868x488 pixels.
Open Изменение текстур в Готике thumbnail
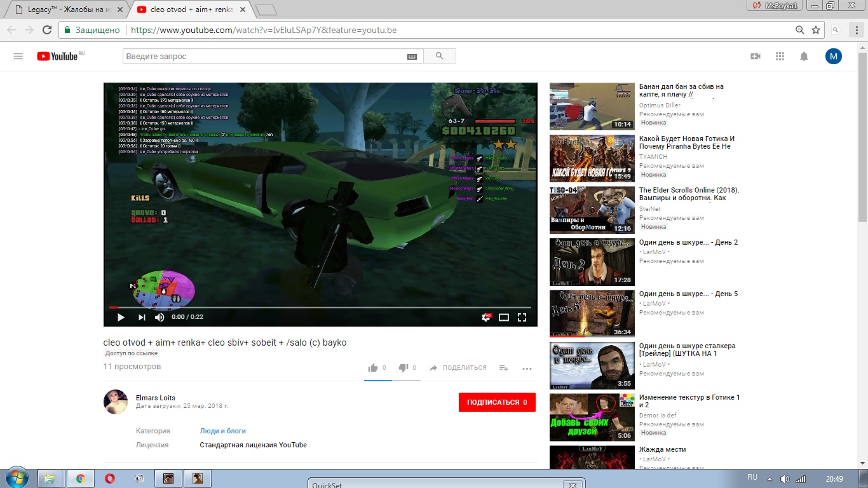click(592, 417)
